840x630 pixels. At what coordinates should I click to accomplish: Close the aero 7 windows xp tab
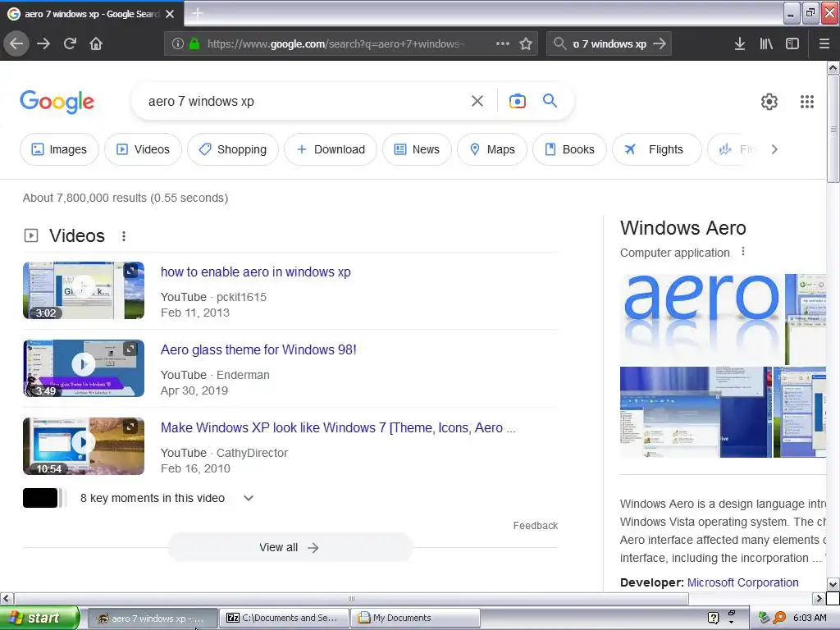(170, 14)
